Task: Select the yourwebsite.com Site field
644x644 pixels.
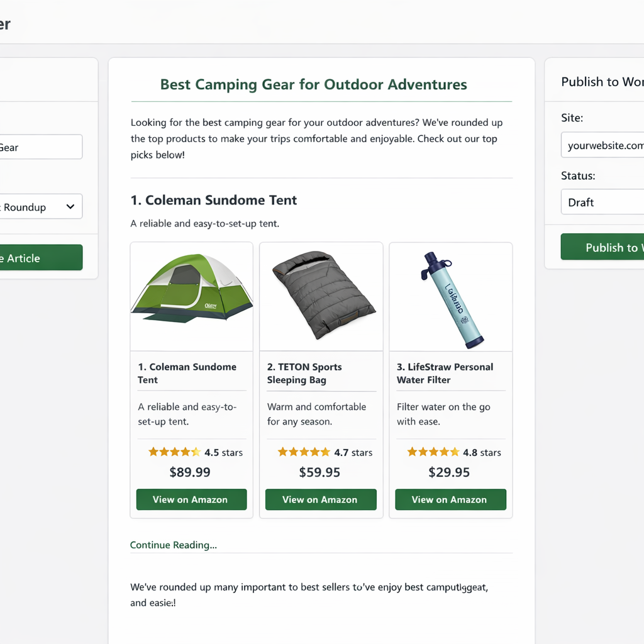Action: (604, 145)
